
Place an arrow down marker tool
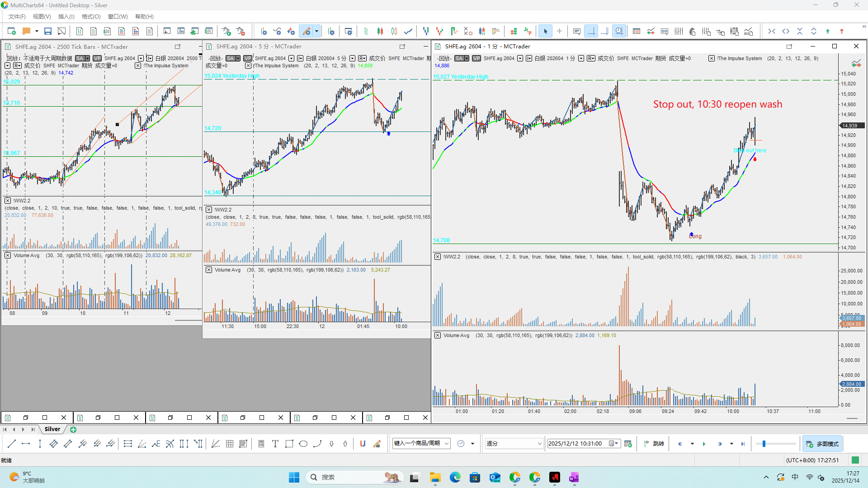pos(331,444)
